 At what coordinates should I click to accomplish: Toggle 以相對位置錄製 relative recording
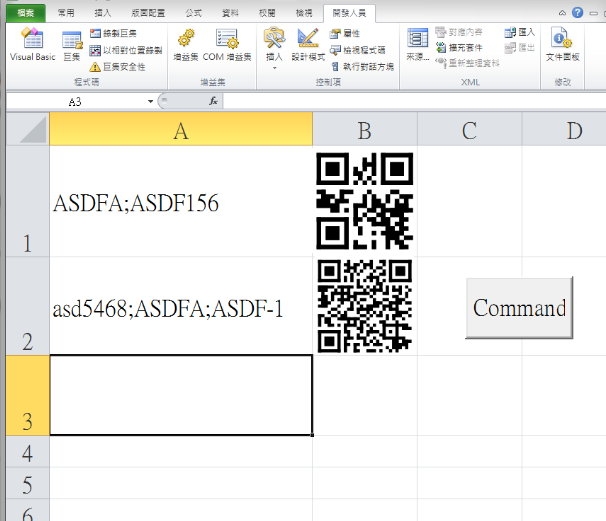126,50
